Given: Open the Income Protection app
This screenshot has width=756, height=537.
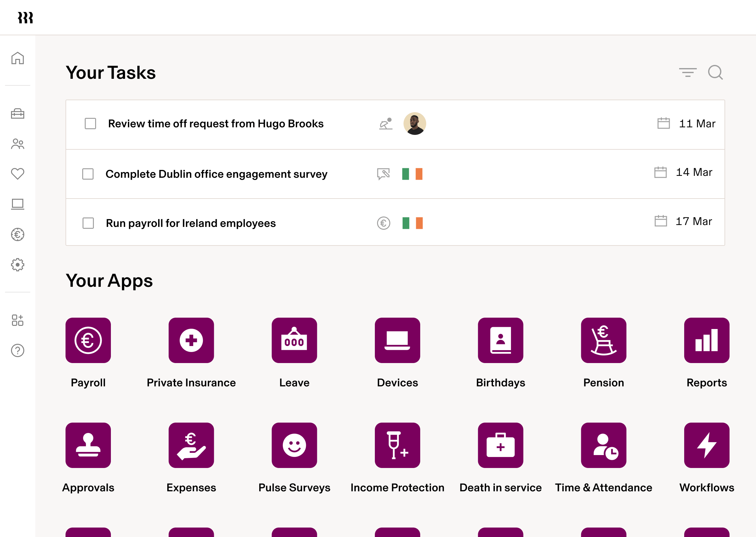Looking at the screenshot, I should (398, 445).
